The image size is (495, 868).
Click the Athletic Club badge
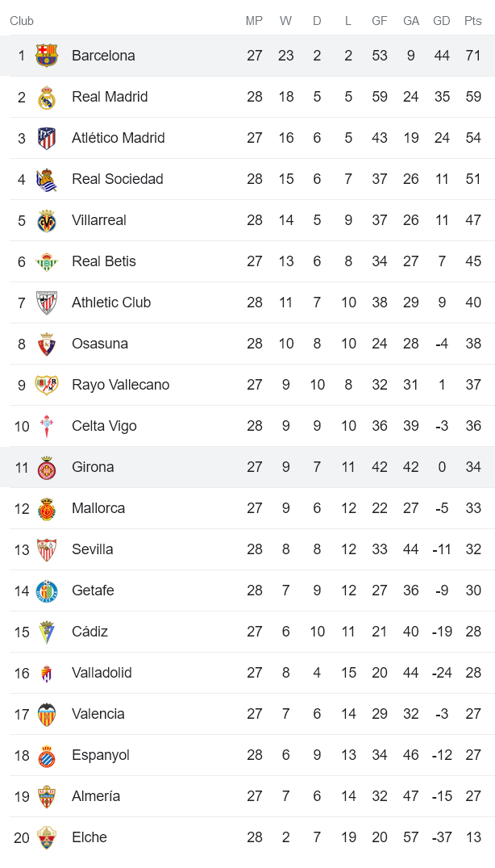click(47, 303)
